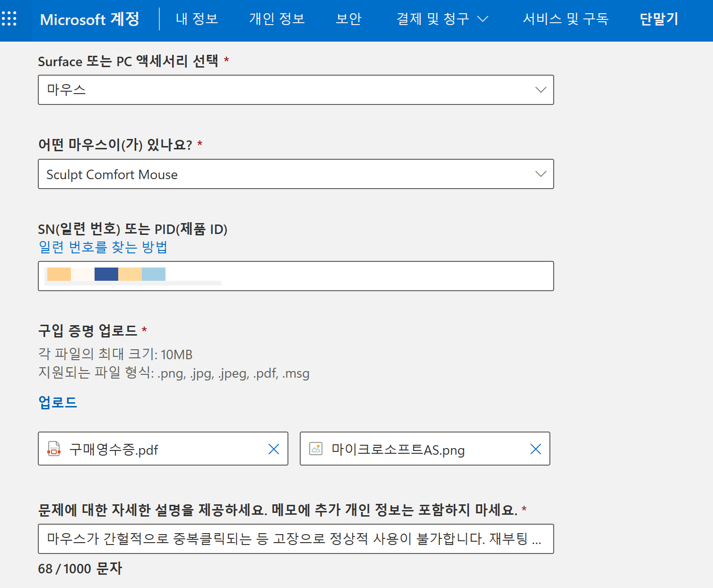This screenshot has width=713, height=588.
Task: Remove the 구매영수증.pdf attachment
Action: coord(274,449)
